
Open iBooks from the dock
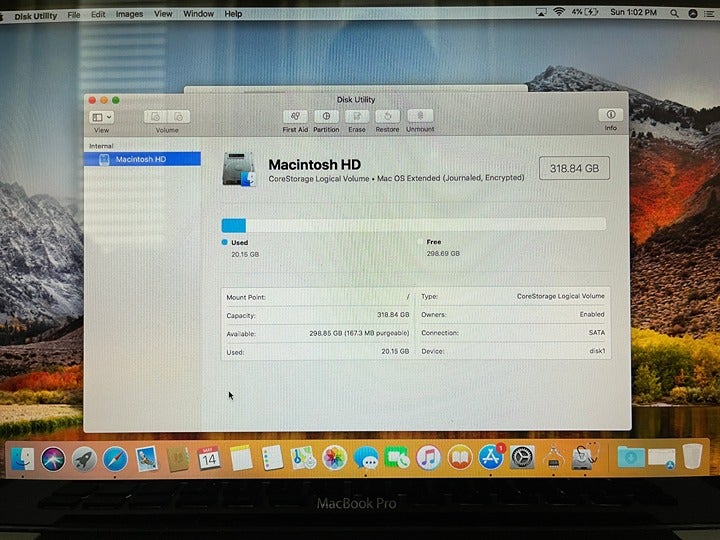tap(460, 457)
